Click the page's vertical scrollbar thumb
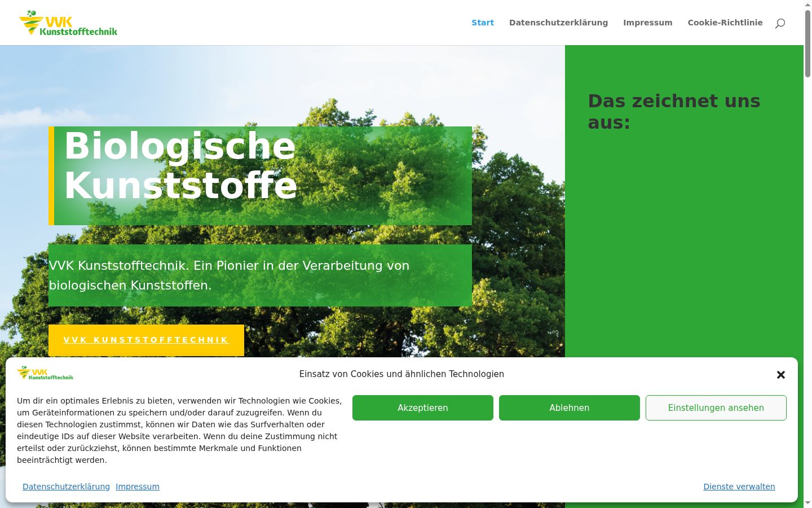The image size is (812, 508). tap(807, 42)
